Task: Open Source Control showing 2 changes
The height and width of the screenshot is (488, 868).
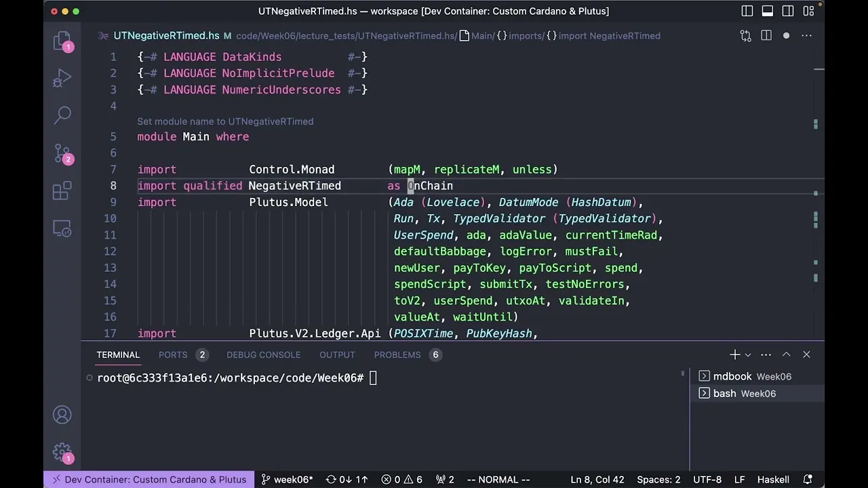Action: point(62,152)
